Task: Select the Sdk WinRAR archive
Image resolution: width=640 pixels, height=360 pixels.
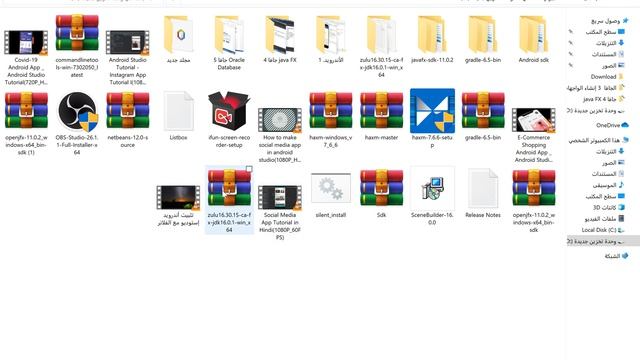Action: pyautogui.click(x=381, y=193)
